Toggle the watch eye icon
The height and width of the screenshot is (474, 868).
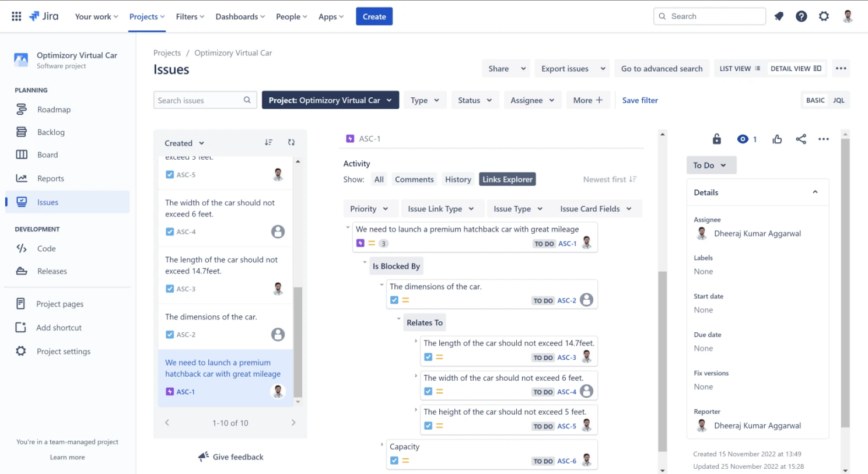pyautogui.click(x=743, y=139)
